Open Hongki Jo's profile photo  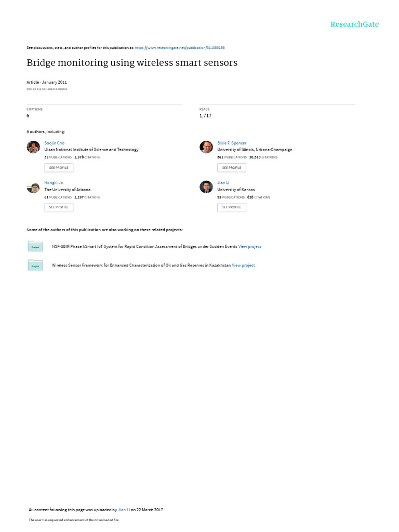[33, 187]
